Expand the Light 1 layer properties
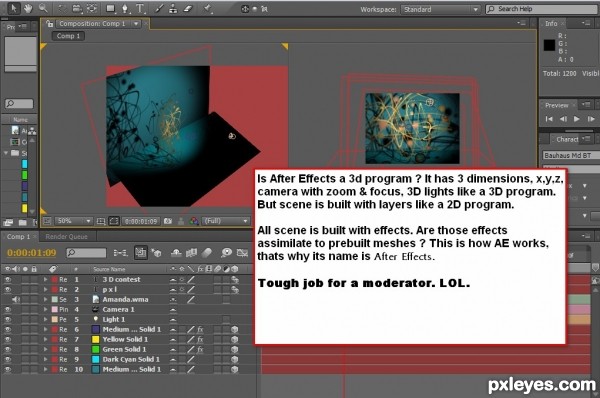Screen dimensions: 600x398 [x=46, y=320]
